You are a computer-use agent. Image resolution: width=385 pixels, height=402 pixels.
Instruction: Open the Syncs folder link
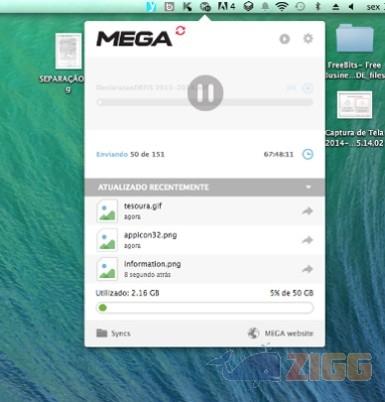pyautogui.click(x=113, y=333)
